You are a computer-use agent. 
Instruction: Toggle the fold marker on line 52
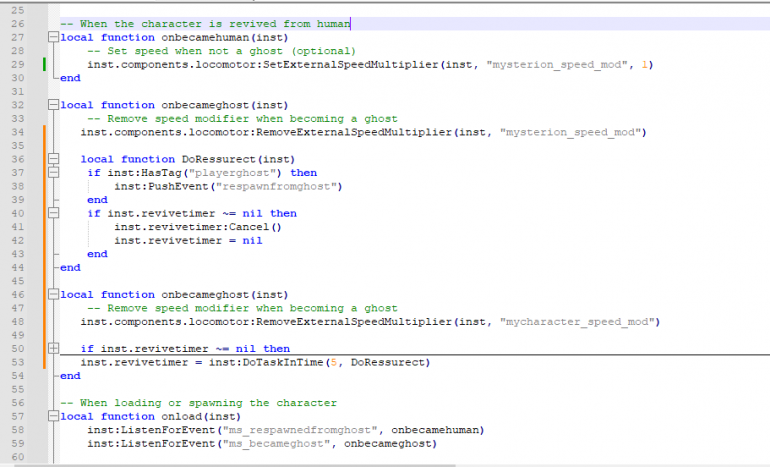(x=52, y=349)
